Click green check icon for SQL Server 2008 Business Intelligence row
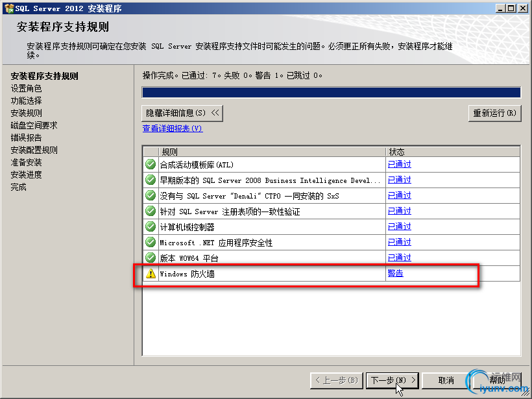Image resolution: width=532 pixels, height=399 pixels. pyautogui.click(x=151, y=180)
